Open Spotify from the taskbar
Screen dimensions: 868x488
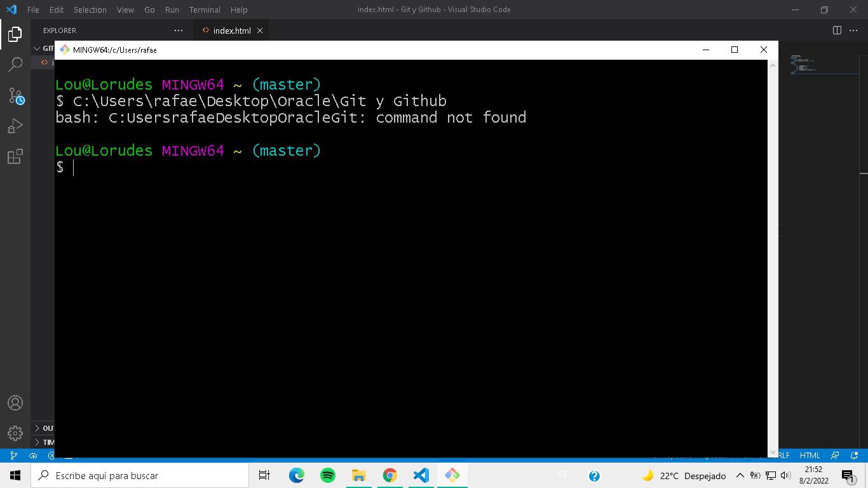coord(328,475)
